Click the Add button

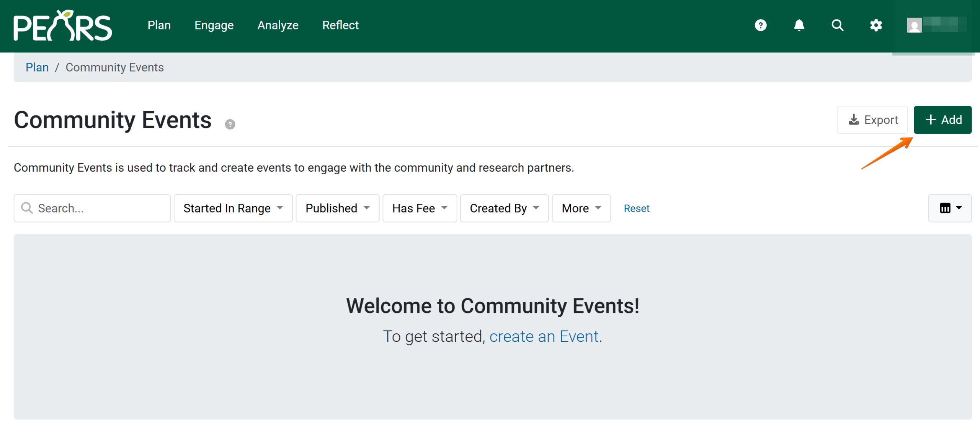click(x=942, y=120)
